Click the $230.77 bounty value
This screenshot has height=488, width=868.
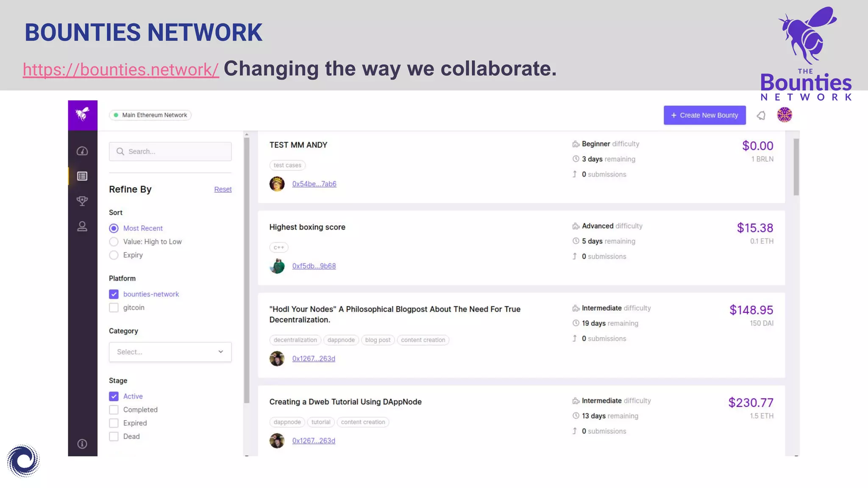(751, 402)
